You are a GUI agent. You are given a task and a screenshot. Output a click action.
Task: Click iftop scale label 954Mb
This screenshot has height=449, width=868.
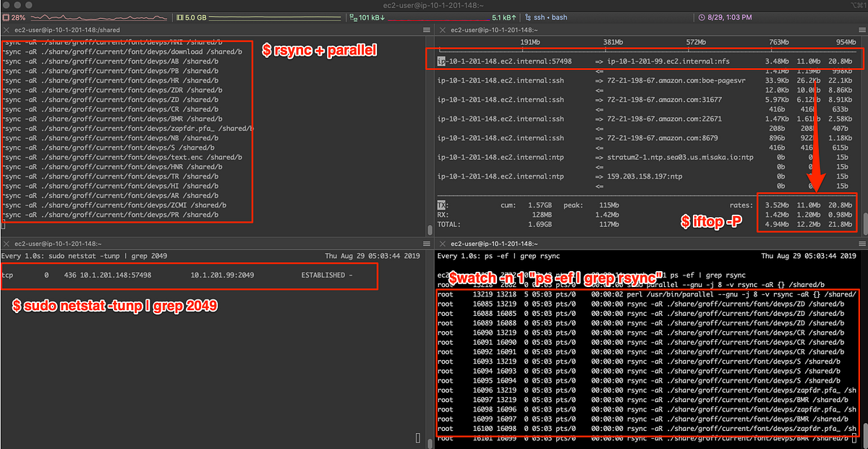[x=846, y=41]
